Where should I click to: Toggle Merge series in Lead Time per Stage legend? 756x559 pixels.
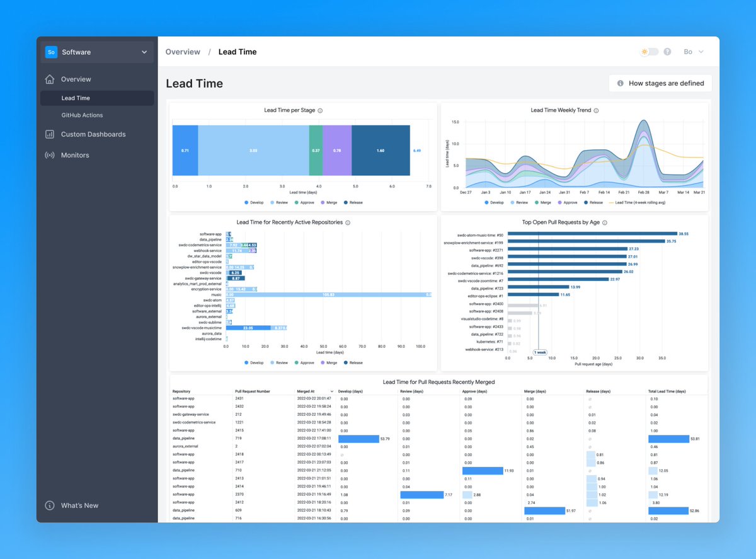coord(329,202)
